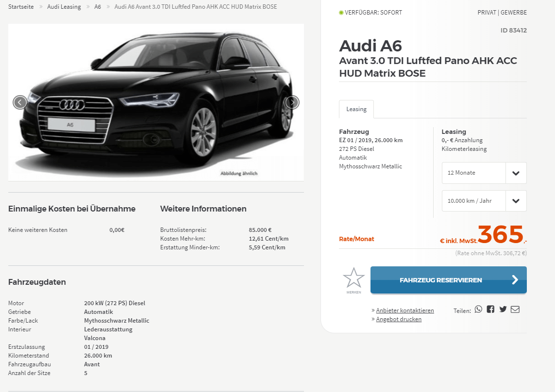
Task: Select the Leasing tab
Action: click(x=356, y=109)
